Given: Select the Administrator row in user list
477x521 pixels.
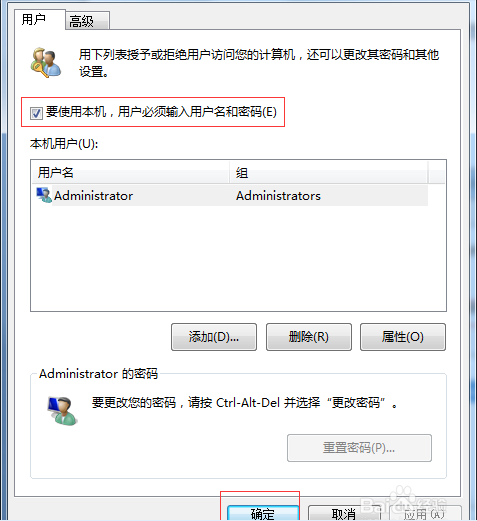Looking at the screenshot, I should pos(230,196).
